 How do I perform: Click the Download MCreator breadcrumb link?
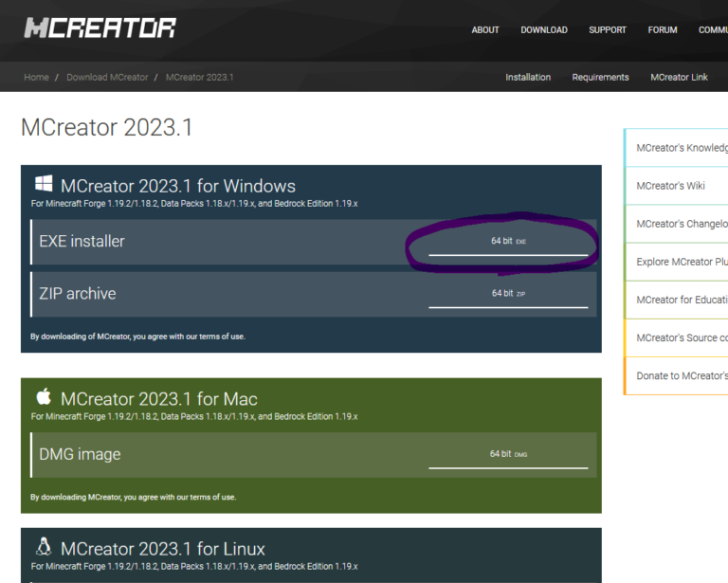107,78
